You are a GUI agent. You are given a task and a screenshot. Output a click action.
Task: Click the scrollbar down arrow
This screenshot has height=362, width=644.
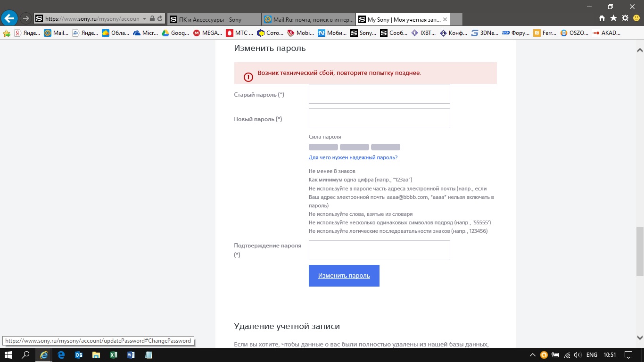(x=640, y=337)
